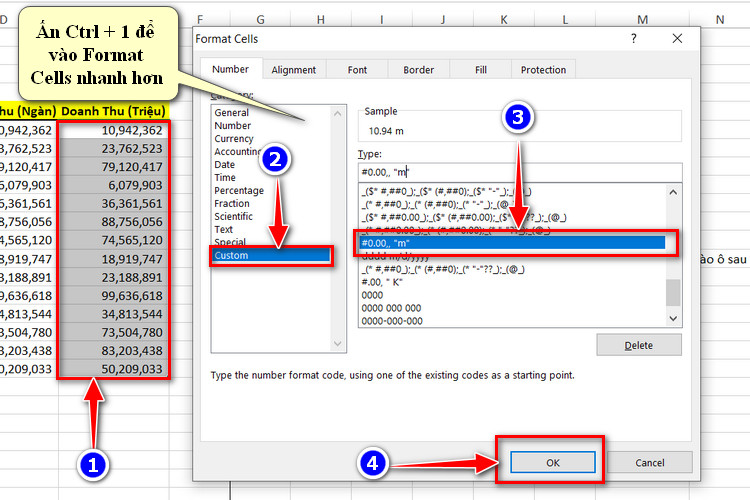The height and width of the screenshot is (500, 750).
Task: Select cell with value 50,209,033
Action: pos(113,369)
